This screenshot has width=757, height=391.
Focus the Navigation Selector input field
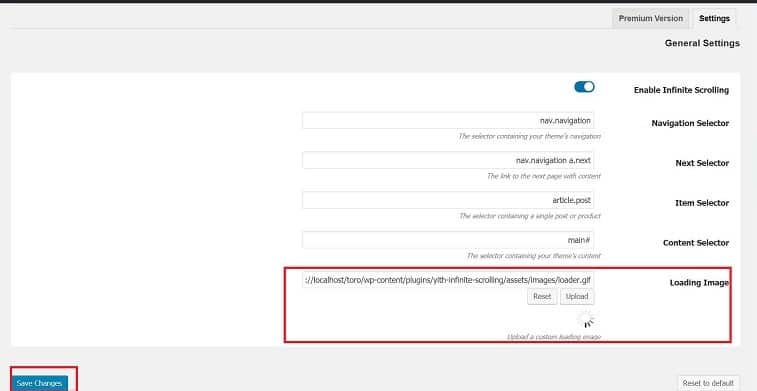[x=448, y=120]
